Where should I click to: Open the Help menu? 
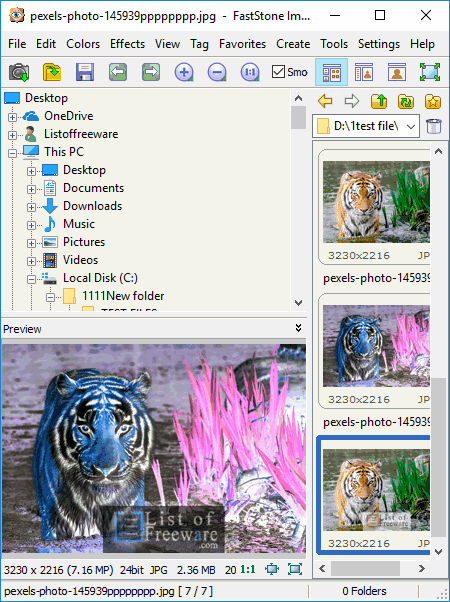click(x=422, y=44)
